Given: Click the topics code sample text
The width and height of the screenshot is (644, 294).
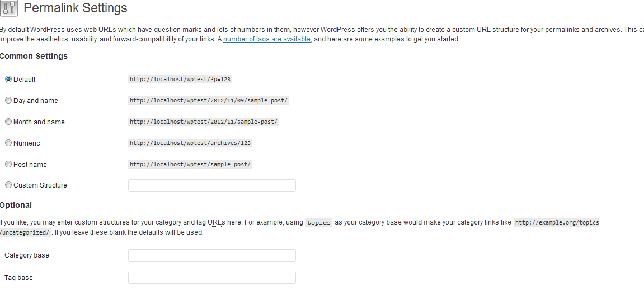Looking at the screenshot, I should coord(319,222).
